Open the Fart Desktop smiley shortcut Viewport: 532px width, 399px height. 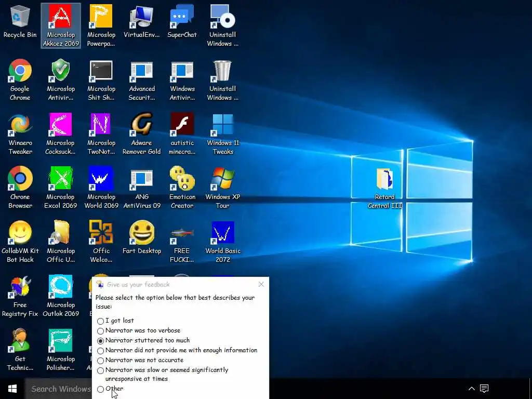point(141,237)
